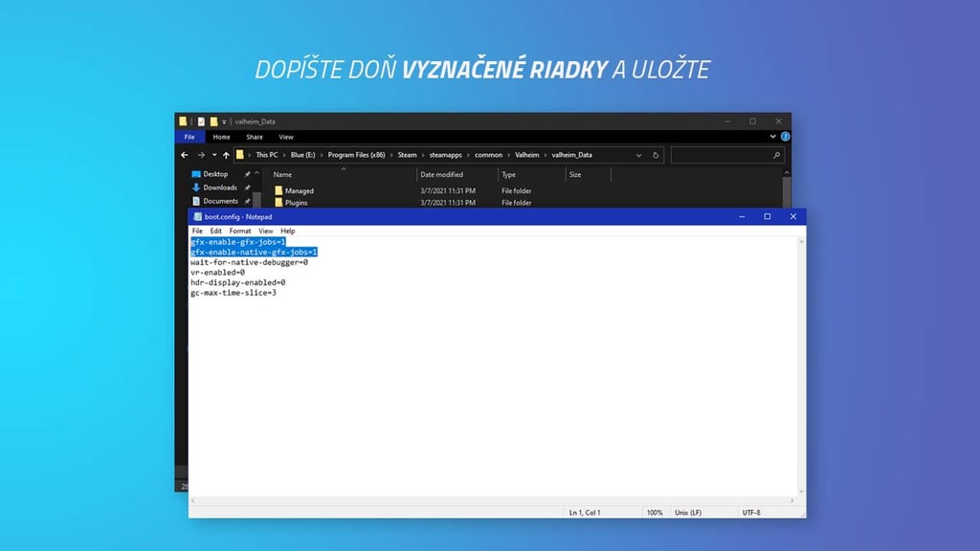The height and width of the screenshot is (551, 980).
Task: Click Notepad app icon in title bar
Action: click(197, 217)
